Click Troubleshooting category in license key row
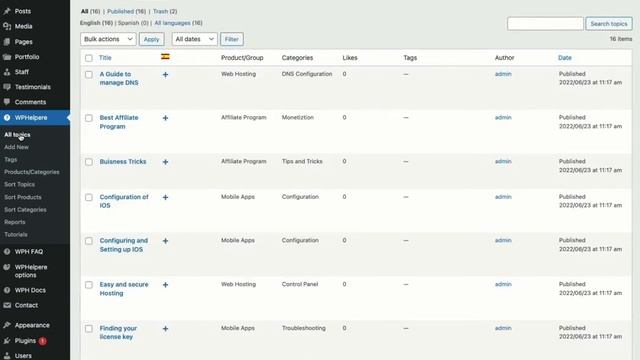The width and height of the screenshot is (640, 360). point(304,328)
